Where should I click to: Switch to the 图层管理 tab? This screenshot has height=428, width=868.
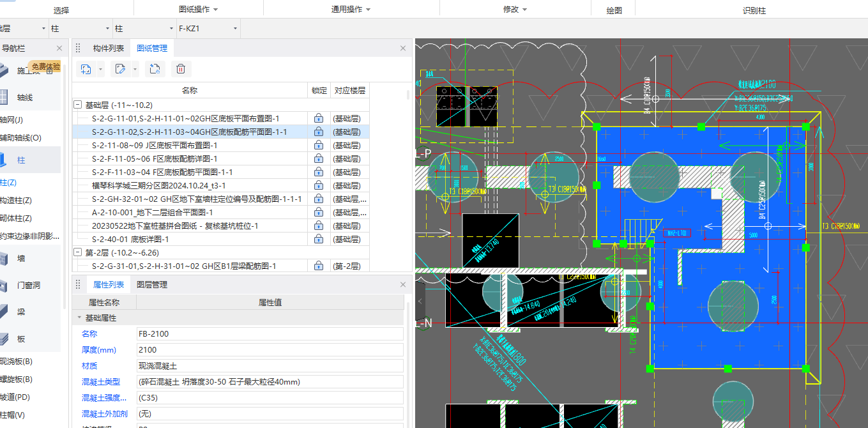tap(152, 284)
